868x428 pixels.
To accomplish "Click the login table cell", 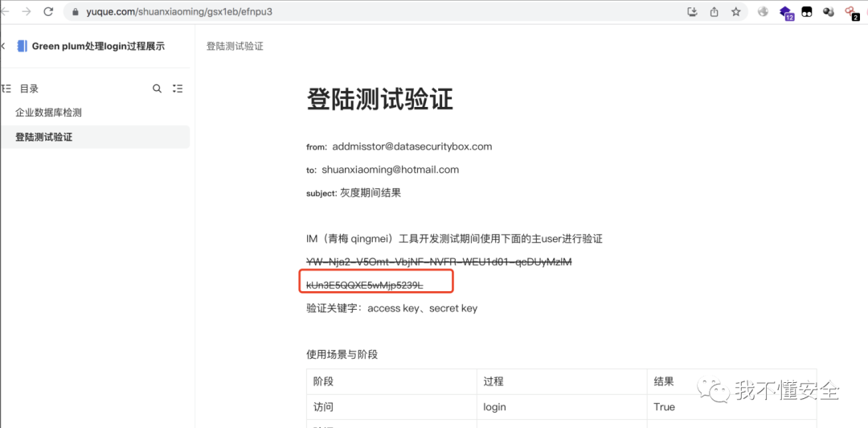I will (x=562, y=407).
